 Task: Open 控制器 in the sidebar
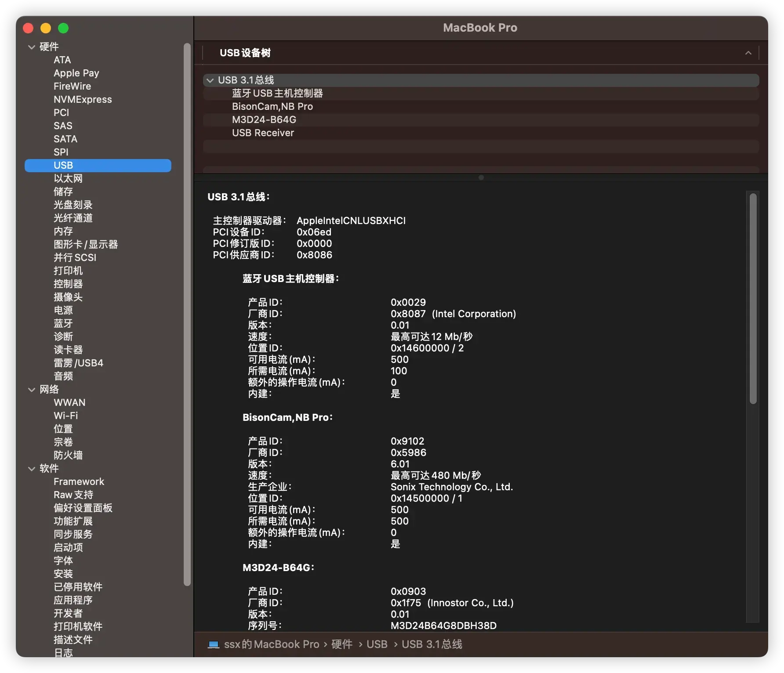click(68, 284)
